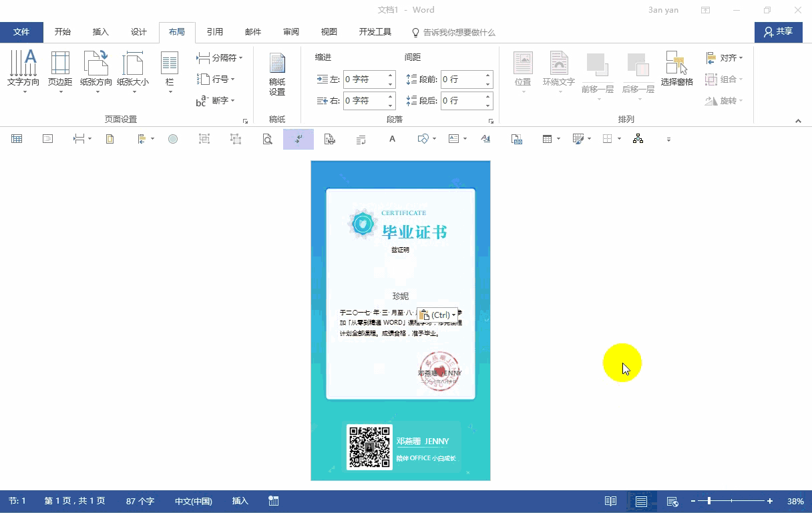Open ribbon display options icon in title bar
This screenshot has width=812, height=513.
705,10
